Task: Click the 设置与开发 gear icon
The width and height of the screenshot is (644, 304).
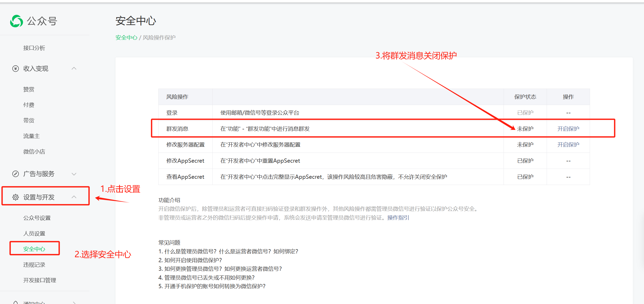Action: 16,197
